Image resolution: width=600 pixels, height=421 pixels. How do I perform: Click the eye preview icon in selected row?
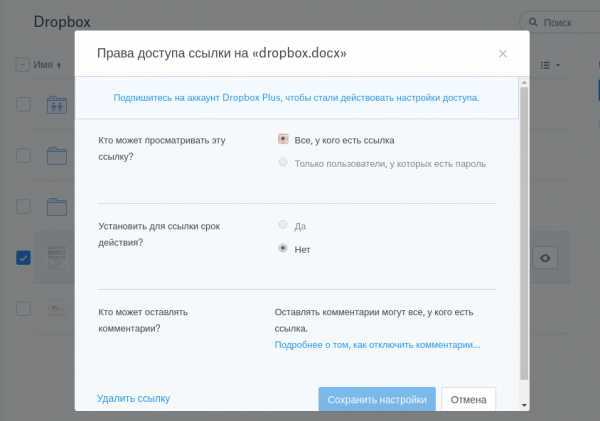[545, 258]
